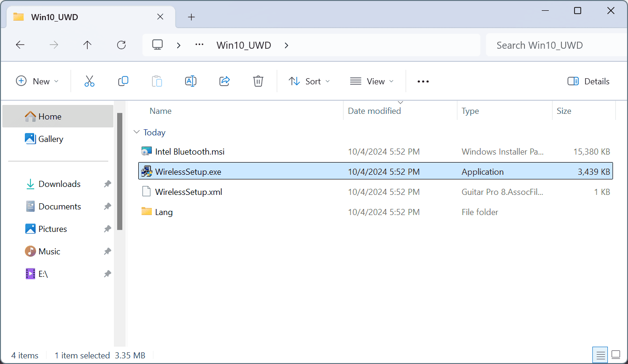Click the Paste clipboard icon
The height and width of the screenshot is (364, 628).
pos(157,81)
